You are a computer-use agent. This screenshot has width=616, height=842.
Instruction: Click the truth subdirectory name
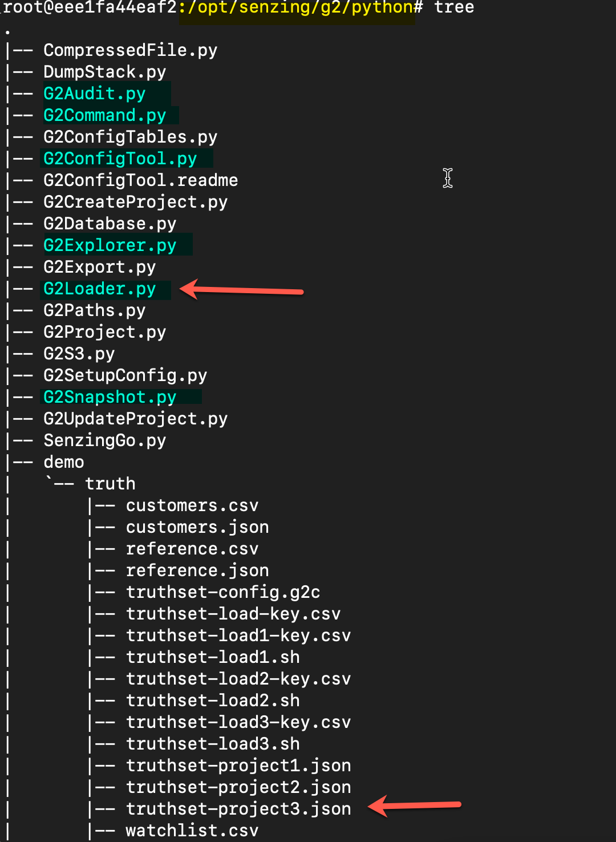[x=110, y=484]
